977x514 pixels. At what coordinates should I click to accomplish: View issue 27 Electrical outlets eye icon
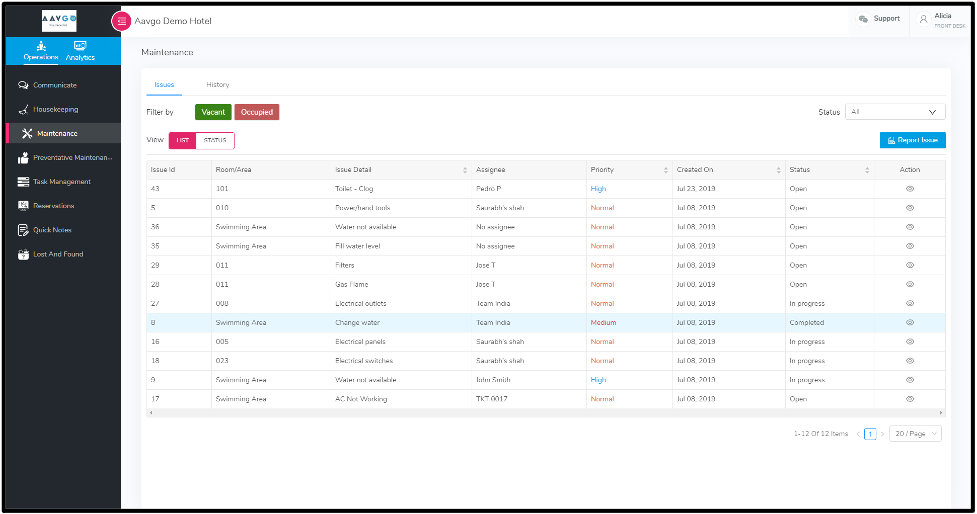(910, 303)
